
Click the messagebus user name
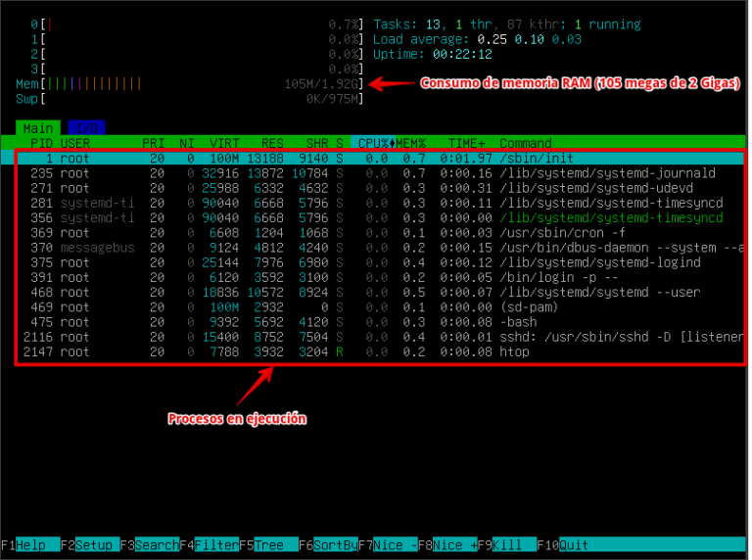pos(97,248)
